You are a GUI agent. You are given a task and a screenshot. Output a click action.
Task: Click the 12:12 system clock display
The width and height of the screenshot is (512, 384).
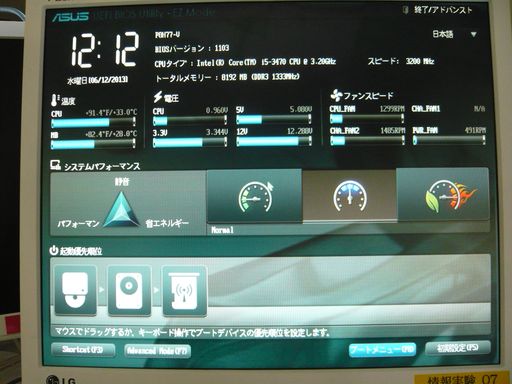coord(104,50)
